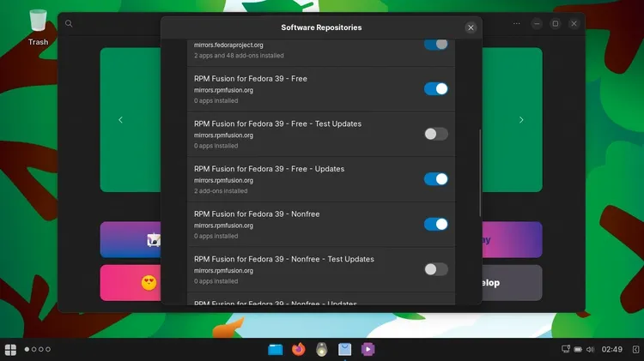Toggle the mirrors.fedoraproject.org repository switch
This screenshot has width=644, height=361.
[435, 45]
